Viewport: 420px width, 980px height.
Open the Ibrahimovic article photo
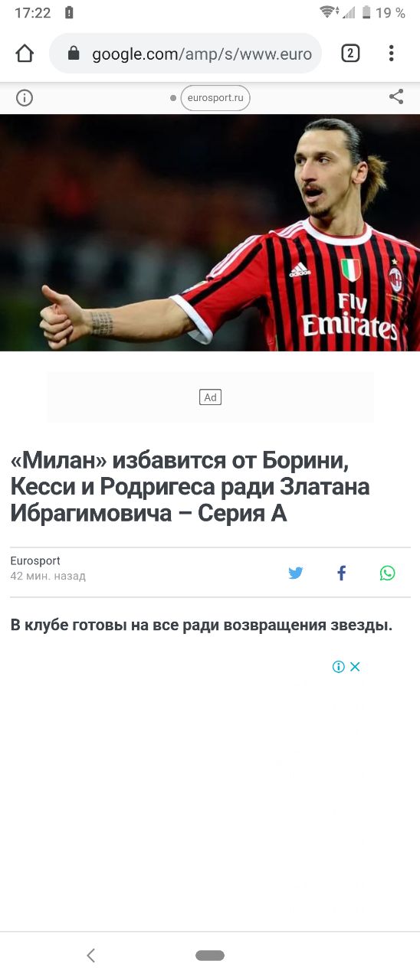(x=210, y=233)
